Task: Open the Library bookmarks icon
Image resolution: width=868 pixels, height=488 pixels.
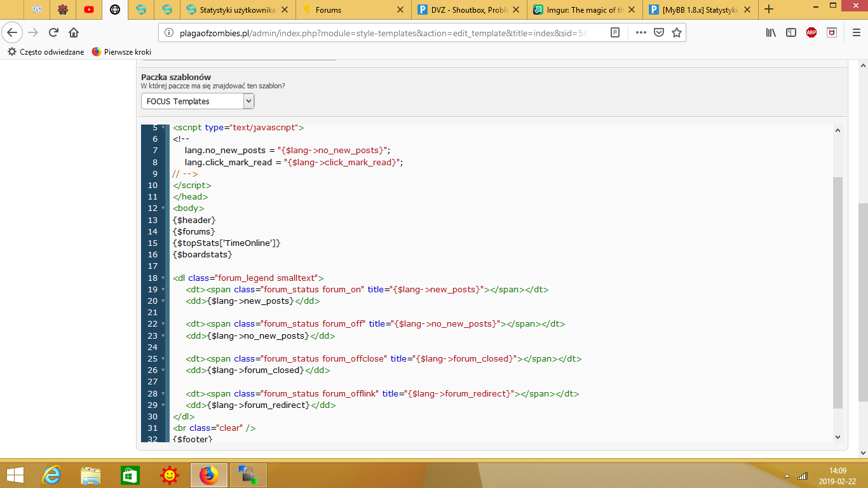Action: tap(771, 32)
